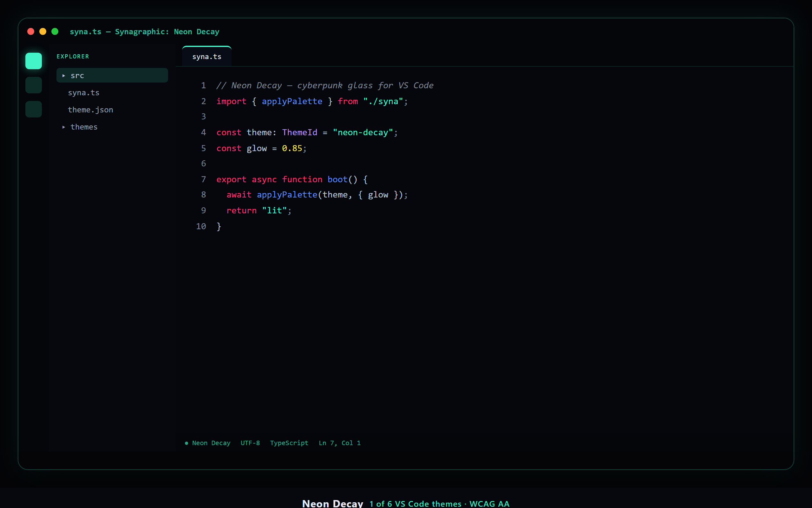This screenshot has height=508, width=812.
Task: Click the red close window button
Action: tap(30, 31)
